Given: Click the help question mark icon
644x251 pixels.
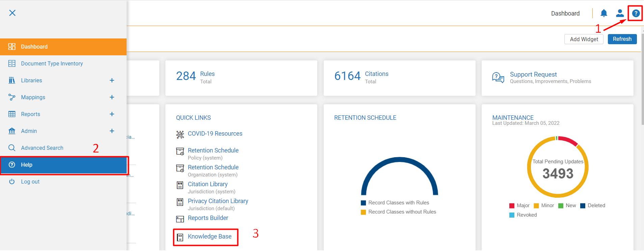Looking at the screenshot, I should (636, 13).
